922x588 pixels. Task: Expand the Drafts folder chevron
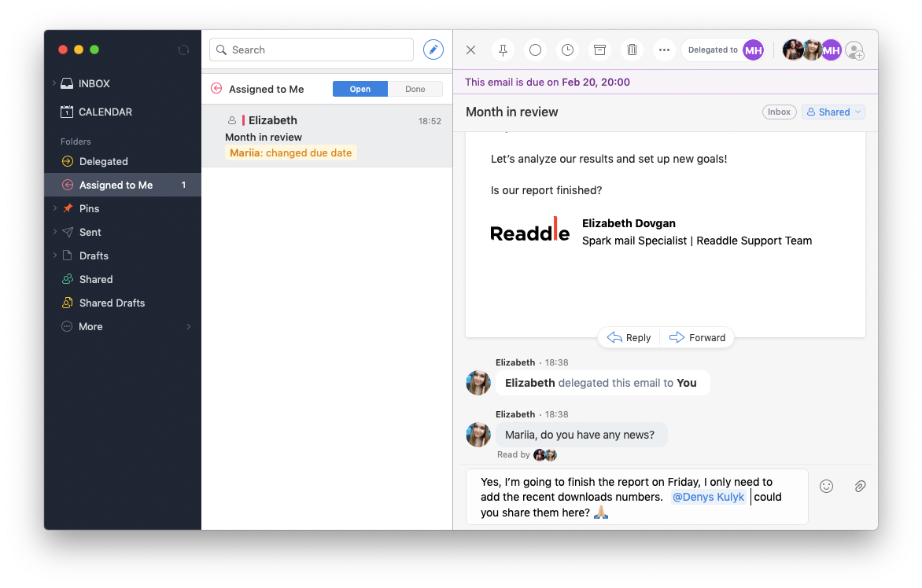[x=55, y=255]
